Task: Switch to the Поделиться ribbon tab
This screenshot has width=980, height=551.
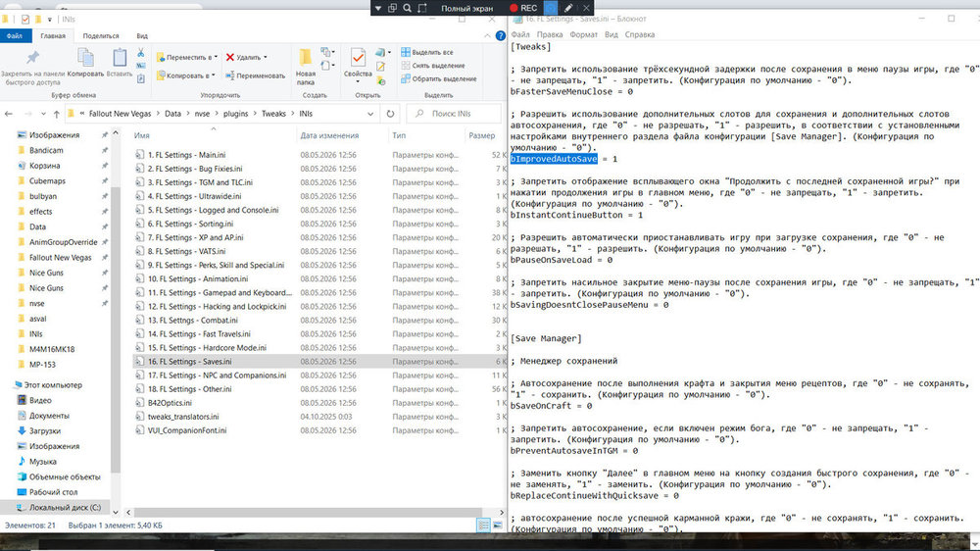Action: coord(101,35)
